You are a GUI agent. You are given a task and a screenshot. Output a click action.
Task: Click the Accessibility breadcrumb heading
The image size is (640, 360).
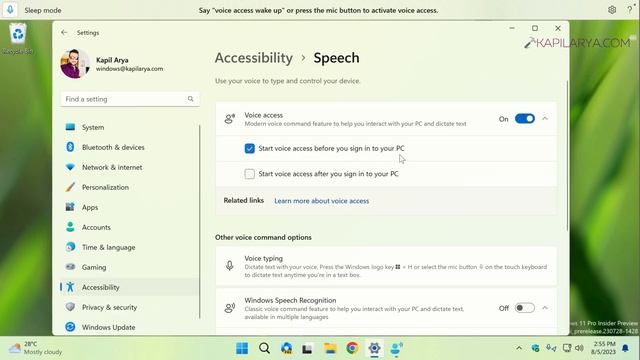(254, 58)
